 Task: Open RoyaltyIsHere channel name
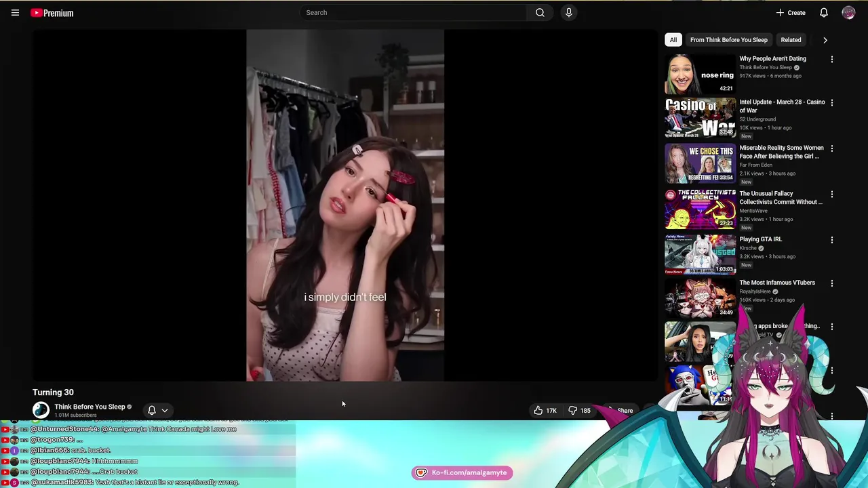pyautogui.click(x=755, y=291)
